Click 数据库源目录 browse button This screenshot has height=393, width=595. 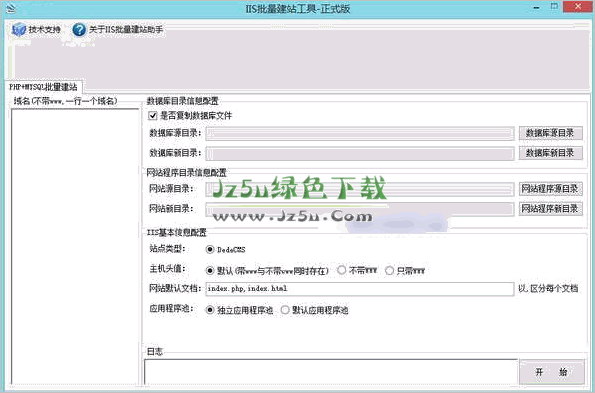point(551,133)
